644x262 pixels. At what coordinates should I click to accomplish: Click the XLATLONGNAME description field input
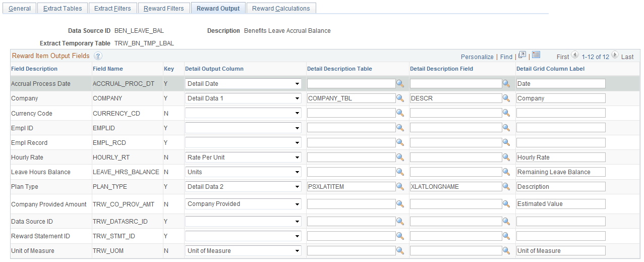coord(456,186)
